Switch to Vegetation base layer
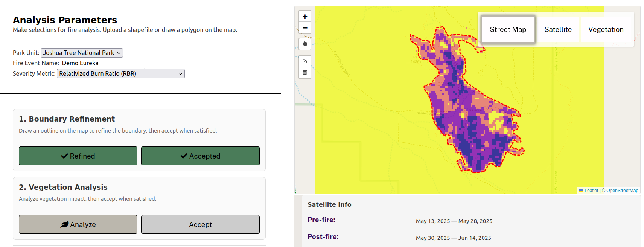The image size is (644, 247). point(606,29)
